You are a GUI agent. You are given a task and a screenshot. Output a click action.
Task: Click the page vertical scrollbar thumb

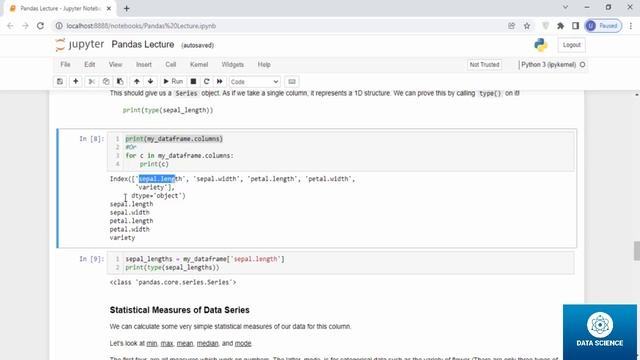pos(637,251)
